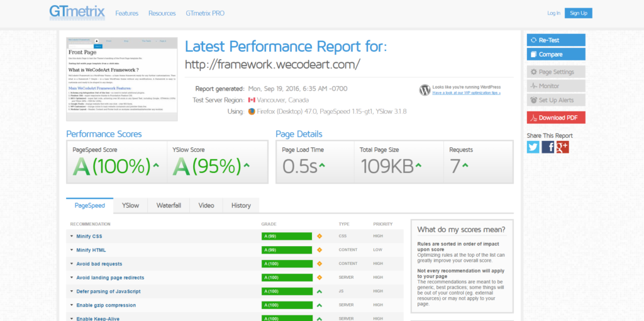Click green arrow next to YSlow Score
The width and height of the screenshot is (644, 321).
[x=247, y=166]
